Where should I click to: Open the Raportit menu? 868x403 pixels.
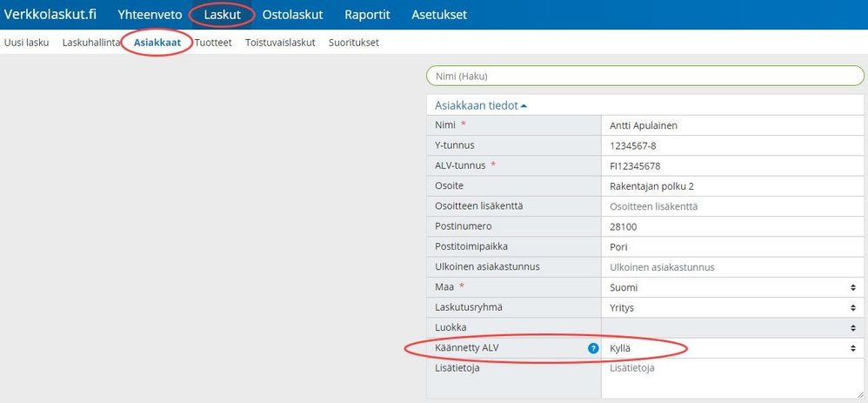tap(367, 15)
